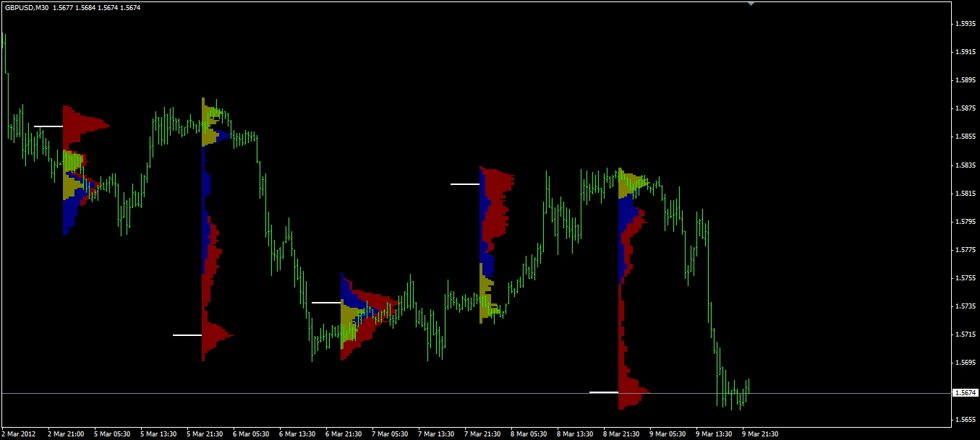Image resolution: width=980 pixels, height=440 pixels.
Task: Click the 5 Mar 05:30 time label
Action: coord(112,434)
